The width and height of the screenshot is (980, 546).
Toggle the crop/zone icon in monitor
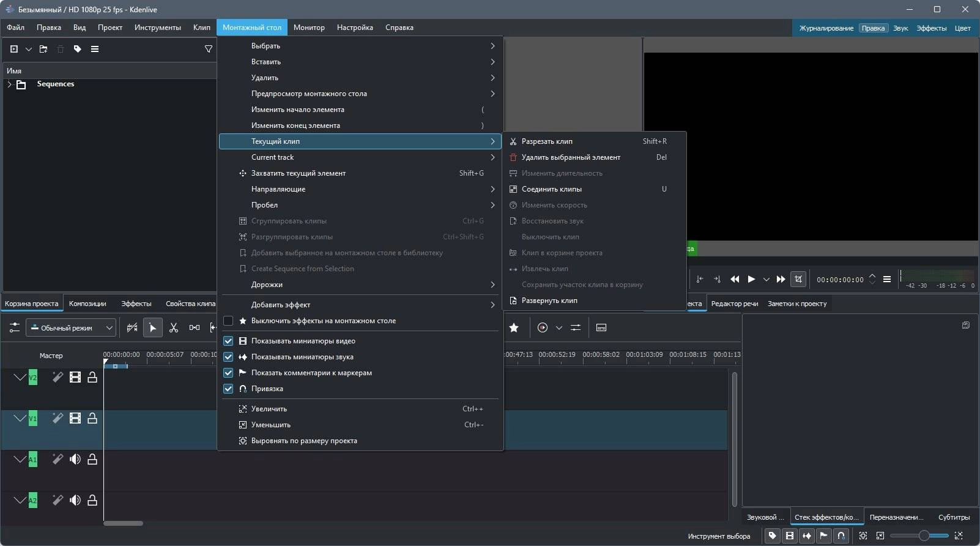click(798, 279)
